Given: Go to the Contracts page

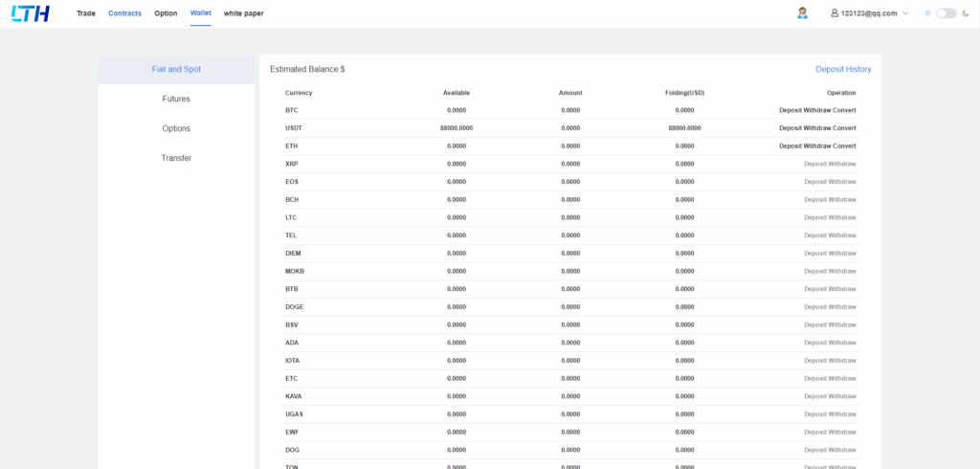Looking at the screenshot, I should point(124,13).
